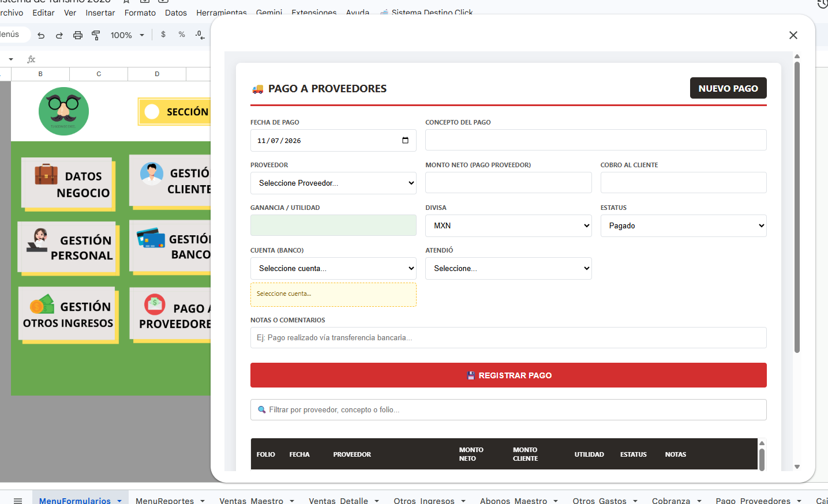Open Gestión Clientes avatar button
Screen dimensions: 828x504
click(171, 181)
